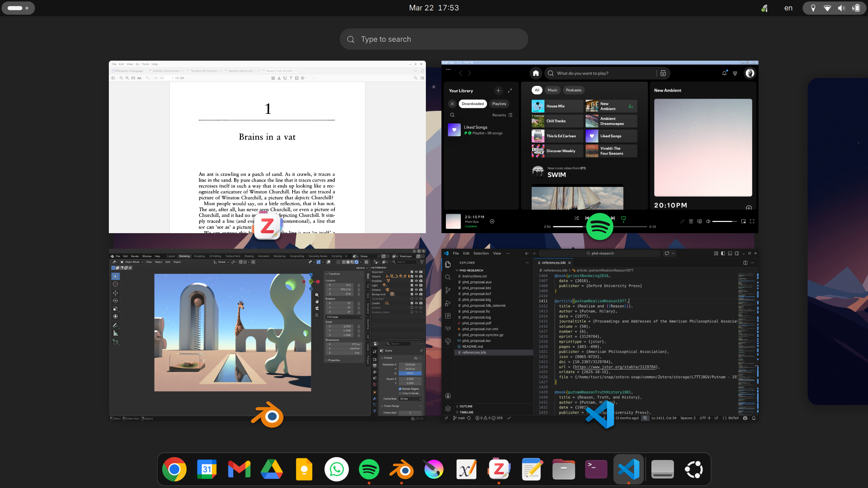Open Blender's Modeling workspace tab
The height and width of the screenshot is (488, 868).
(184, 256)
